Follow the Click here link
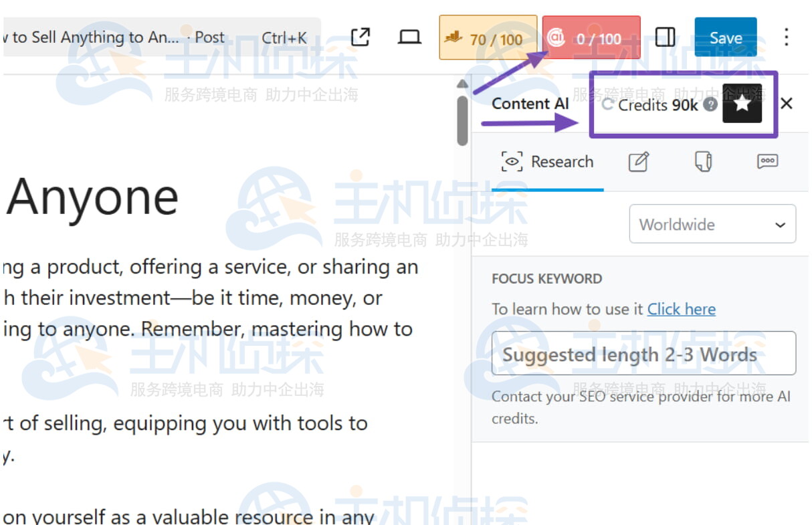This screenshot has width=812, height=525. [x=682, y=309]
